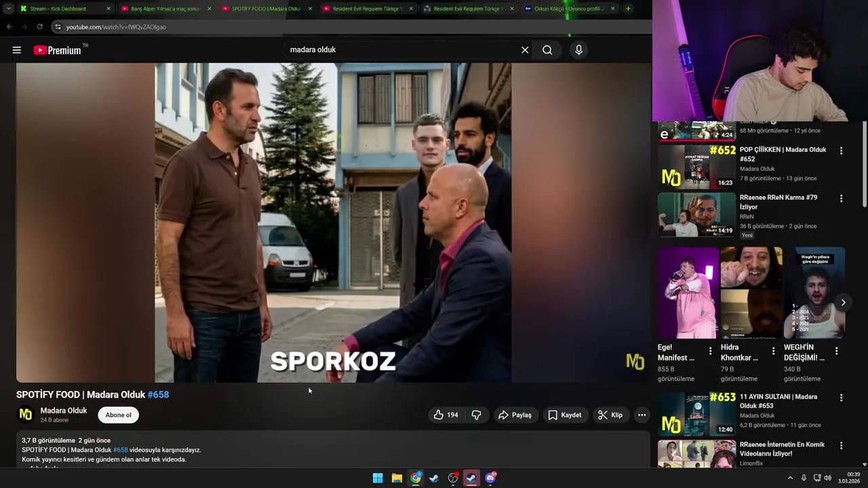Open the video title 11 AYIN SULTANI | Madara Olduk
The height and width of the screenshot is (488, 868).
tap(778, 401)
